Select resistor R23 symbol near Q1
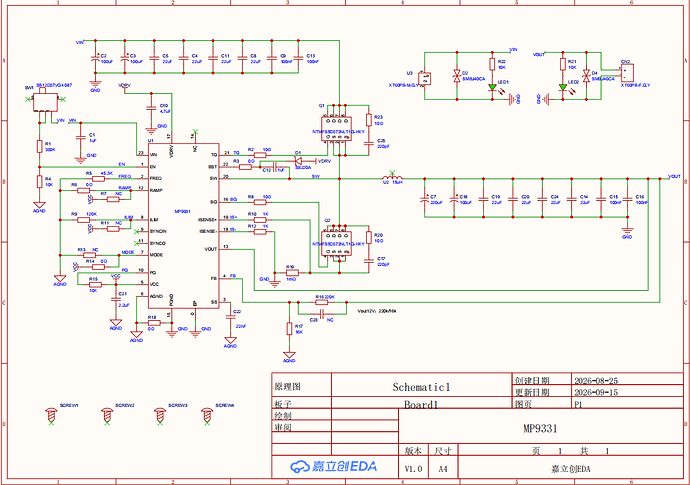This screenshot has width=690, height=485. (369, 120)
